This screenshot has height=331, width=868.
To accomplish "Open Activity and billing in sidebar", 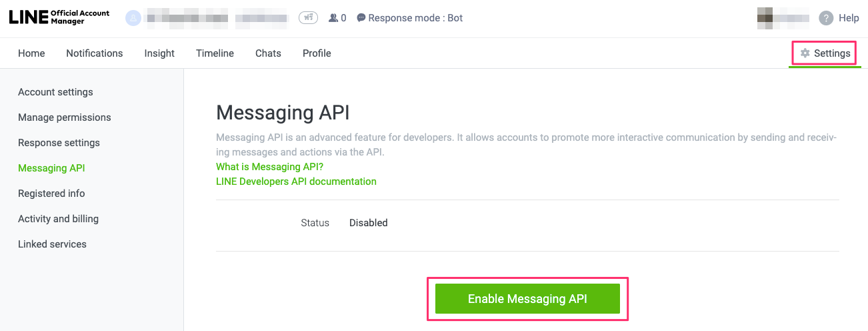I will point(58,219).
